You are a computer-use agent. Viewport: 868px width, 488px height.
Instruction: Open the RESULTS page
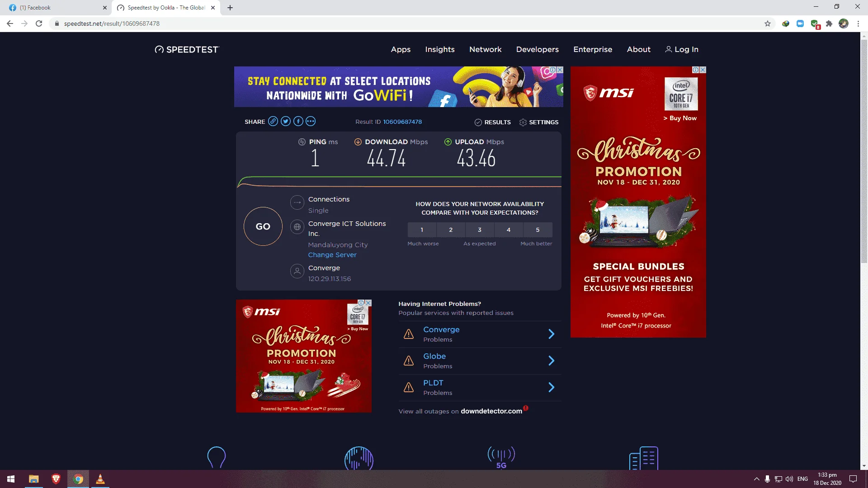pyautogui.click(x=493, y=122)
